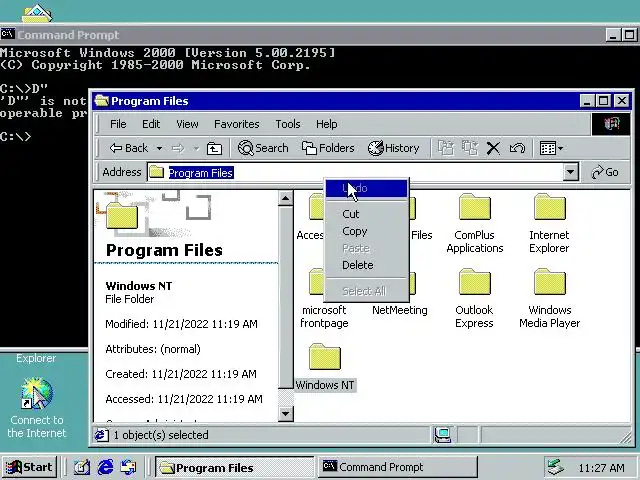Select the Internet Explorer folder

[x=549, y=224]
